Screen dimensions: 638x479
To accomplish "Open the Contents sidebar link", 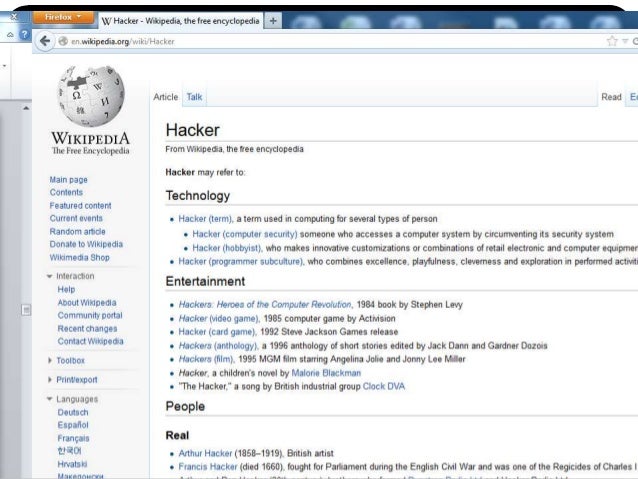I will [66, 192].
